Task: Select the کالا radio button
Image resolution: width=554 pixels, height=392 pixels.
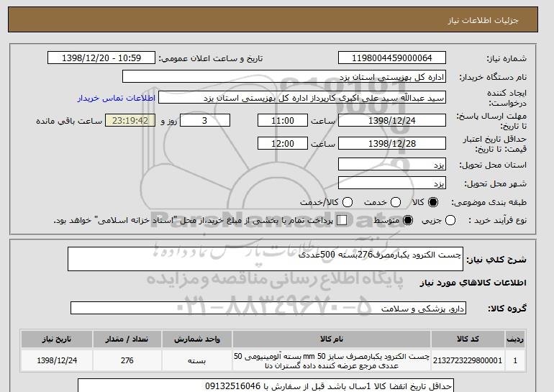Action: (433, 202)
